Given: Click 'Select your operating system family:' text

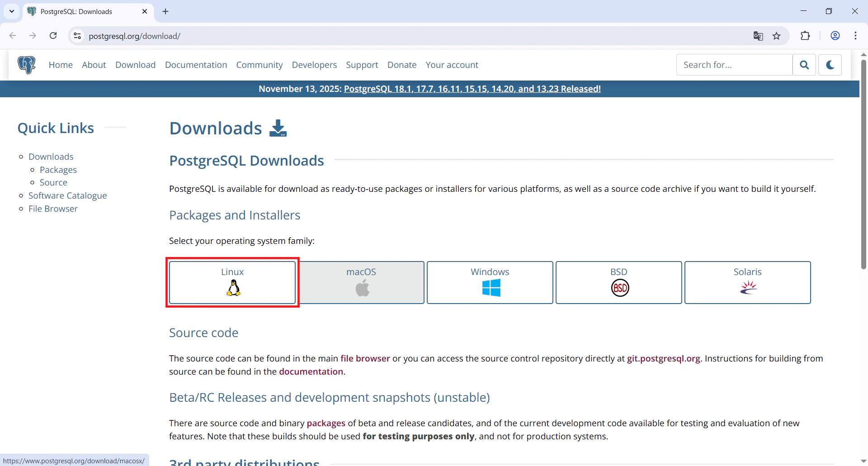Looking at the screenshot, I should coord(242,241).
